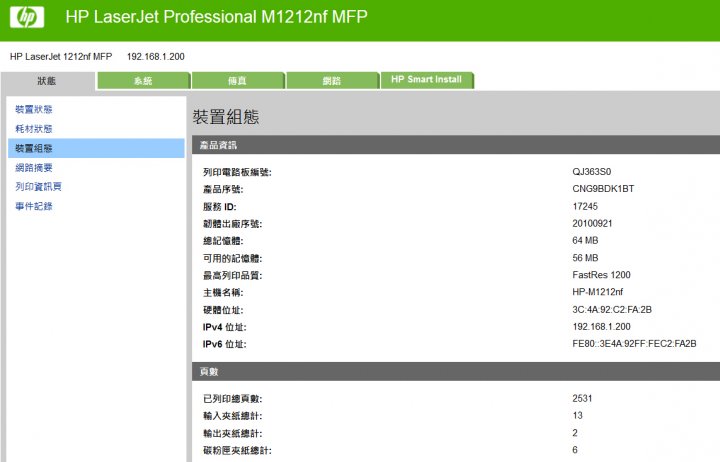Click the 硬體位址 label
Screen dimensions: 720x462
223,310
